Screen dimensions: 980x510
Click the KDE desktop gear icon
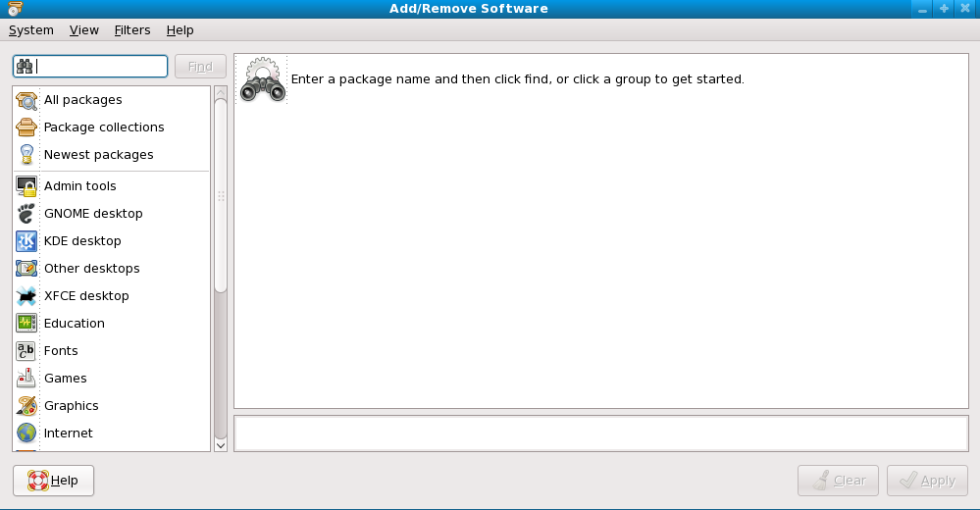(x=26, y=241)
